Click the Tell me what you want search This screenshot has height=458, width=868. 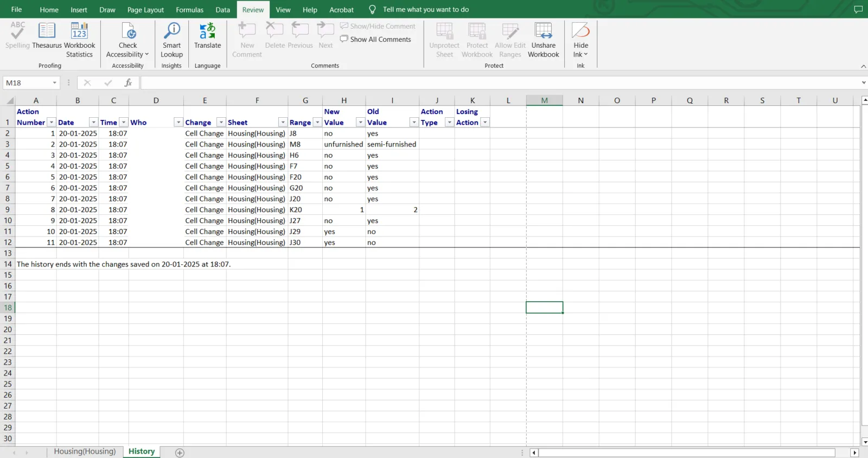pyautogui.click(x=425, y=9)
